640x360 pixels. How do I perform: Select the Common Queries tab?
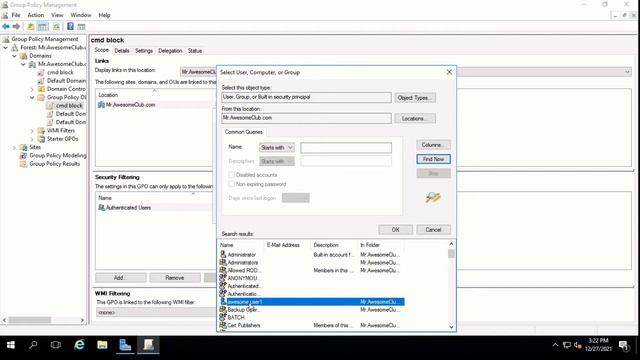244,132
